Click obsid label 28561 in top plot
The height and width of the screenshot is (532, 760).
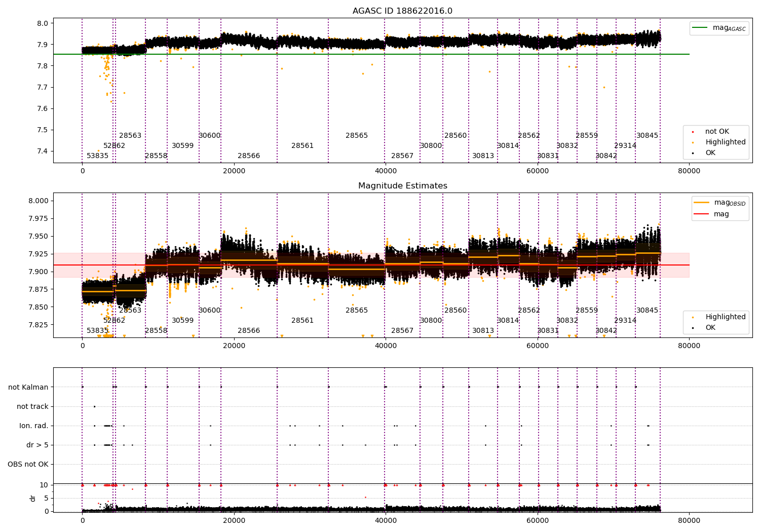coord(302,146)
